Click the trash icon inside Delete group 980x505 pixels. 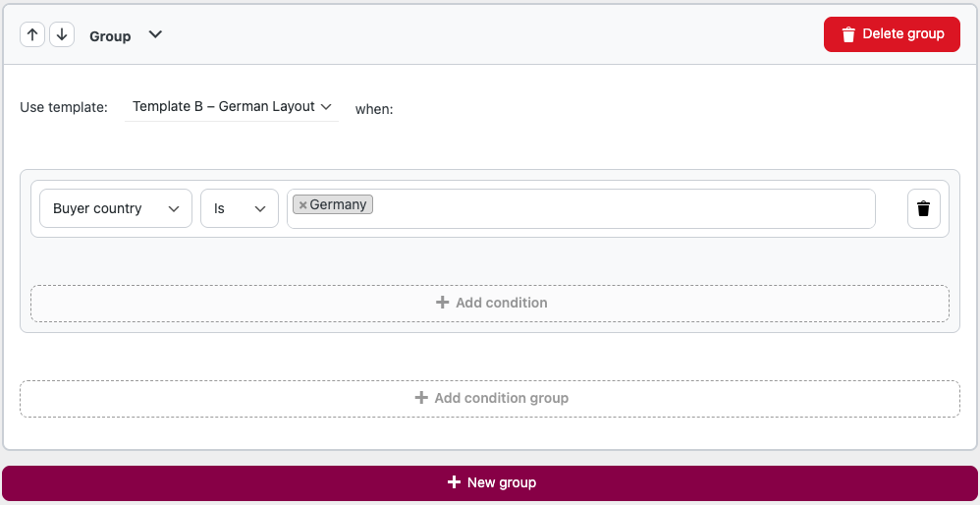pyautogui.click(x=848, y=34)
